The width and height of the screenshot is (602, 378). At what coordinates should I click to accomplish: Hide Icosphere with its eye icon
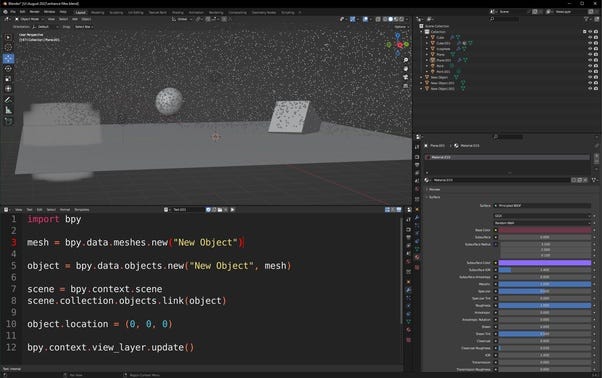tap(590, 49)
